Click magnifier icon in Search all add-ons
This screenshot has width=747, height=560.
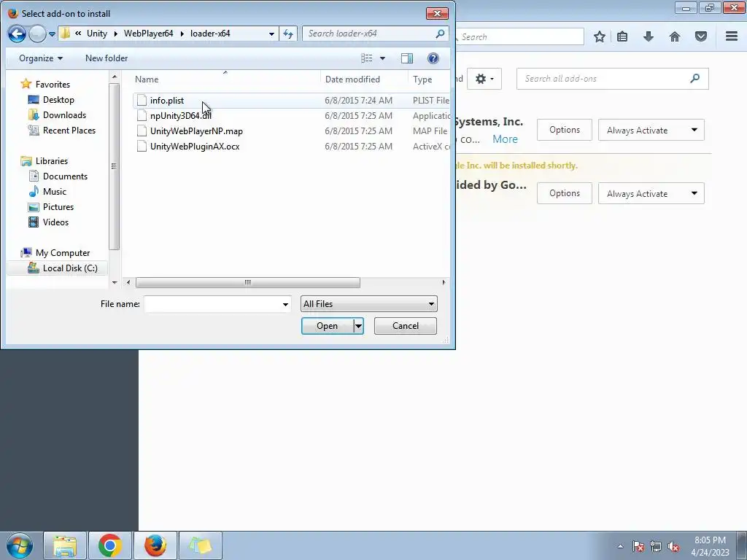coord(695,79)
